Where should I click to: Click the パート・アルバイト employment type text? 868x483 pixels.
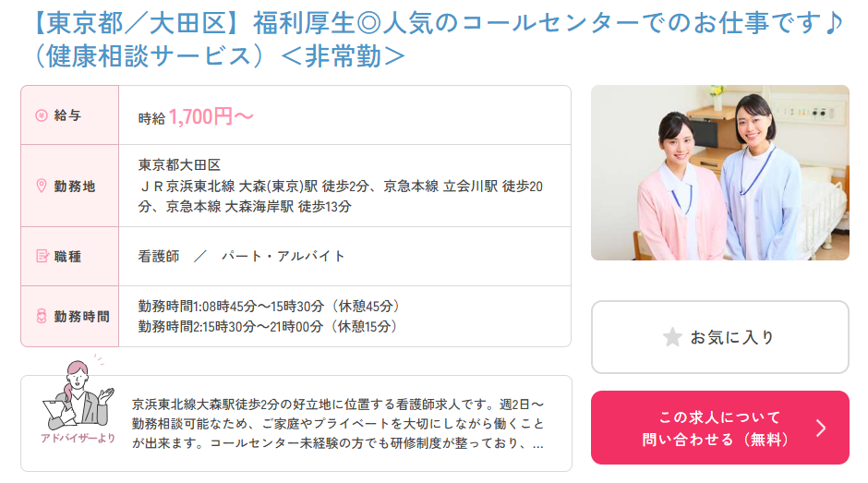283,256
